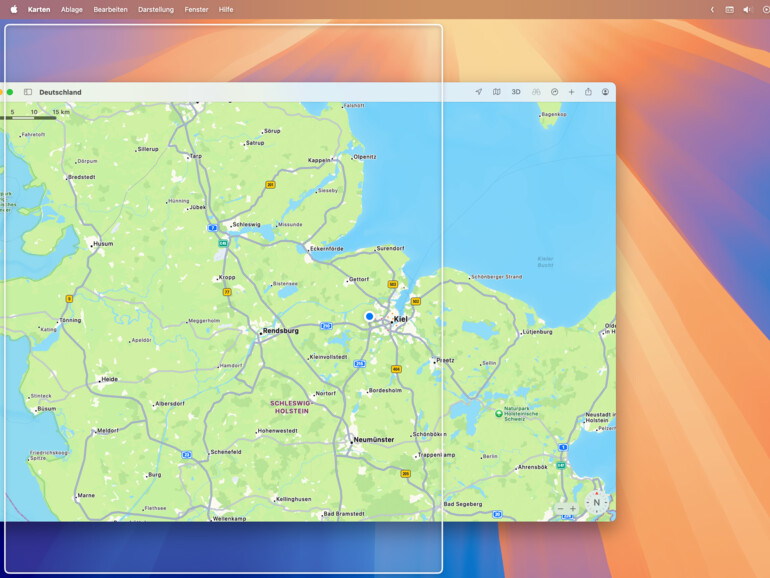Select the Schönberger Strand label
The width and height of the screenshot is (770, 578).
[x=496, y=277]
